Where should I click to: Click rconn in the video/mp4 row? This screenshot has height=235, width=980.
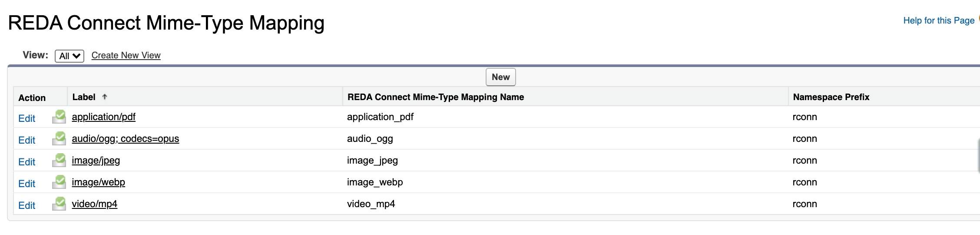pos(805,204)
